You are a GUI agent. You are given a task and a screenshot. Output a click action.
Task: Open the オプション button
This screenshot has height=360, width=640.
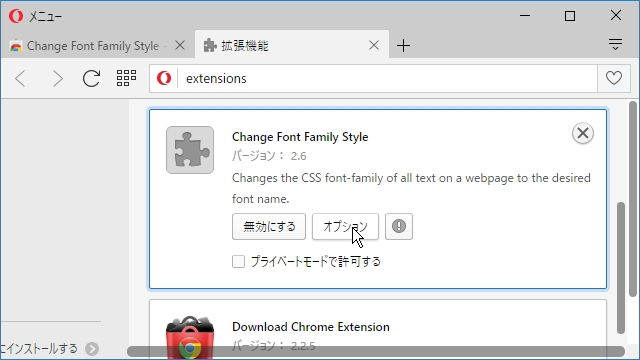[345, 226]
